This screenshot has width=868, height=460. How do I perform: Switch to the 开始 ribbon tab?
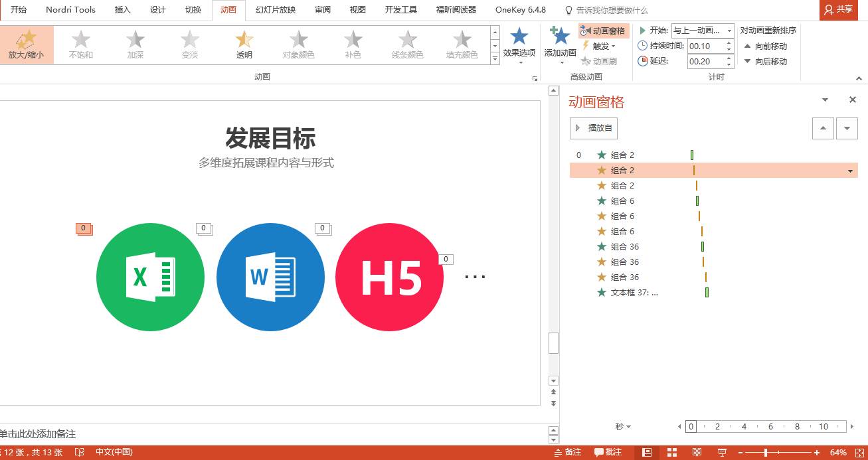tap(19, 10)
